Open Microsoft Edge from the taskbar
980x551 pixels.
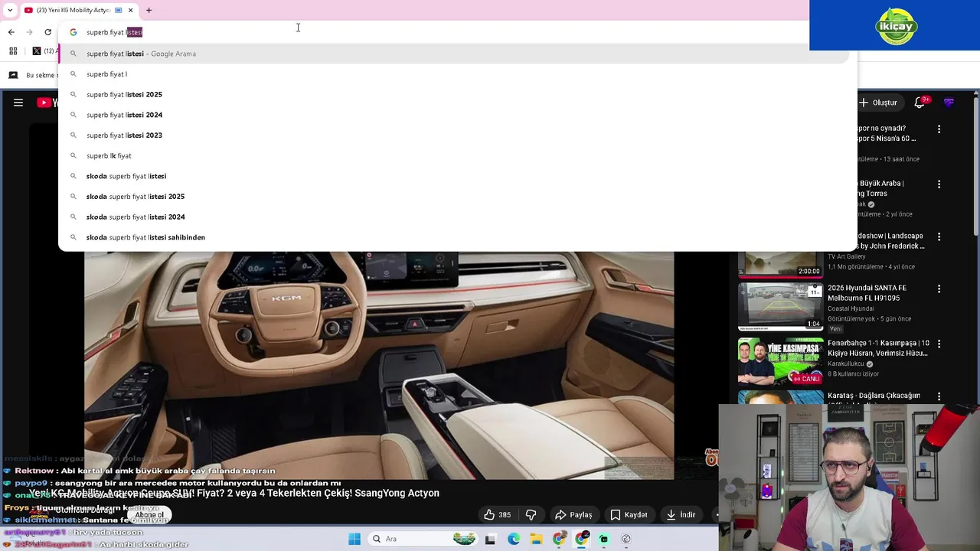[514, 539]
